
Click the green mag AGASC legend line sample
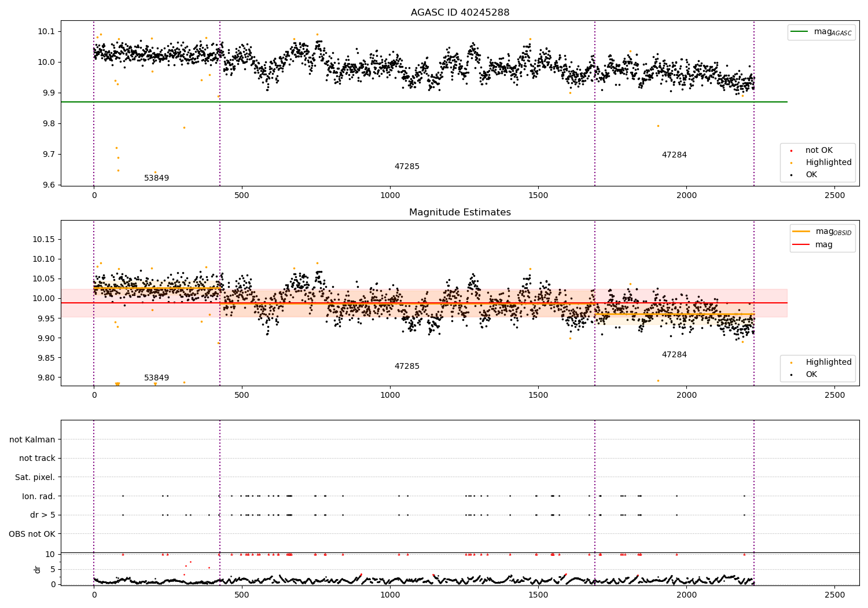coord(799,32)
